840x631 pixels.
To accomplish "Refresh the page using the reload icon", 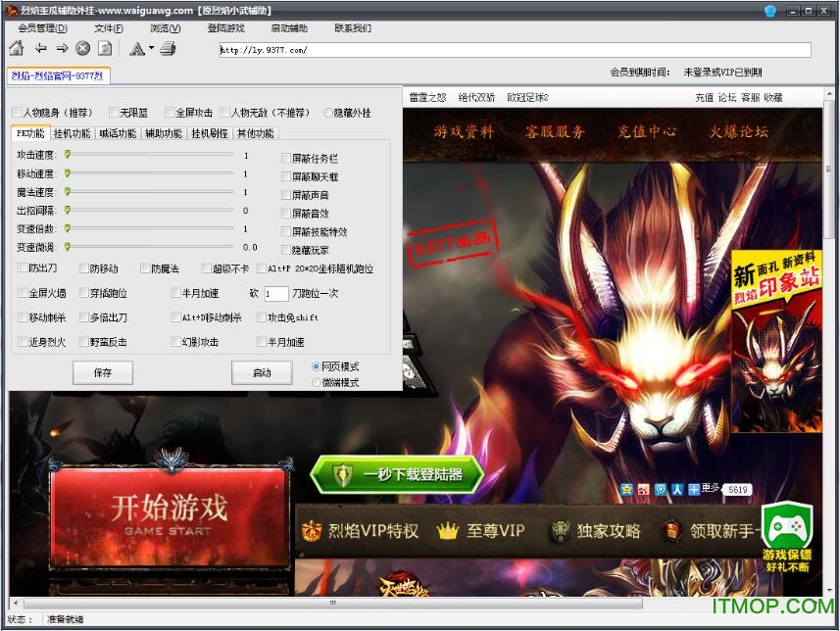I will [105, 49].
